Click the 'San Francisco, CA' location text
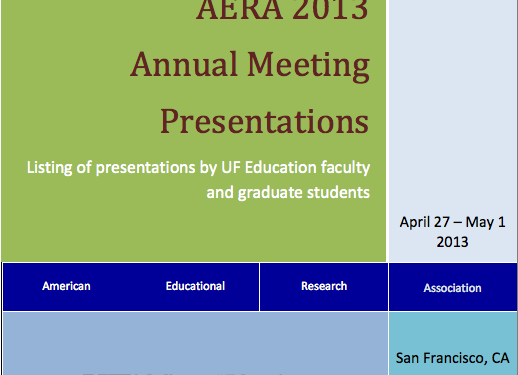 [x=452, y=358]
